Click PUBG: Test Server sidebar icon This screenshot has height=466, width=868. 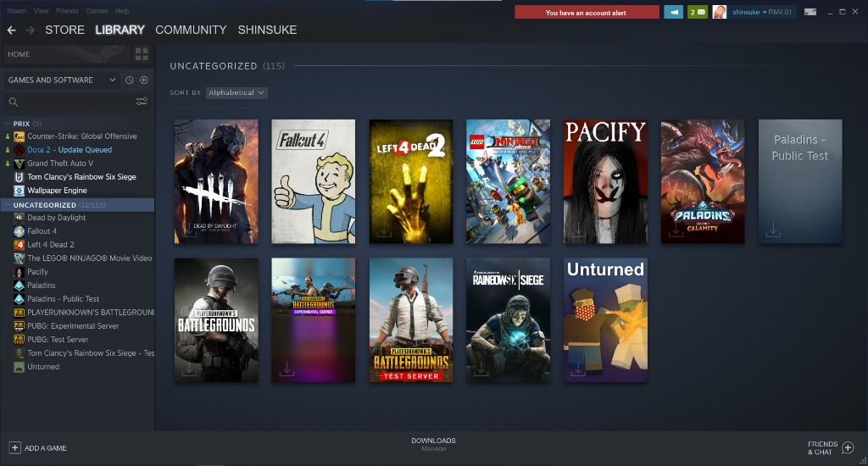click(19, 340)
